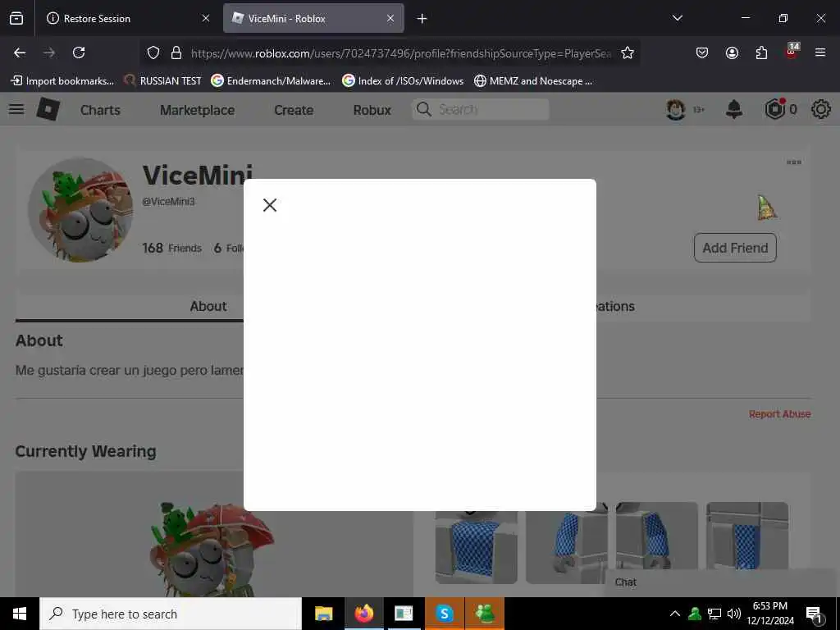Screen dimensions: 840x630
Task: View ViceMini's 168 Friends list
Action: [x=172, y=248]
